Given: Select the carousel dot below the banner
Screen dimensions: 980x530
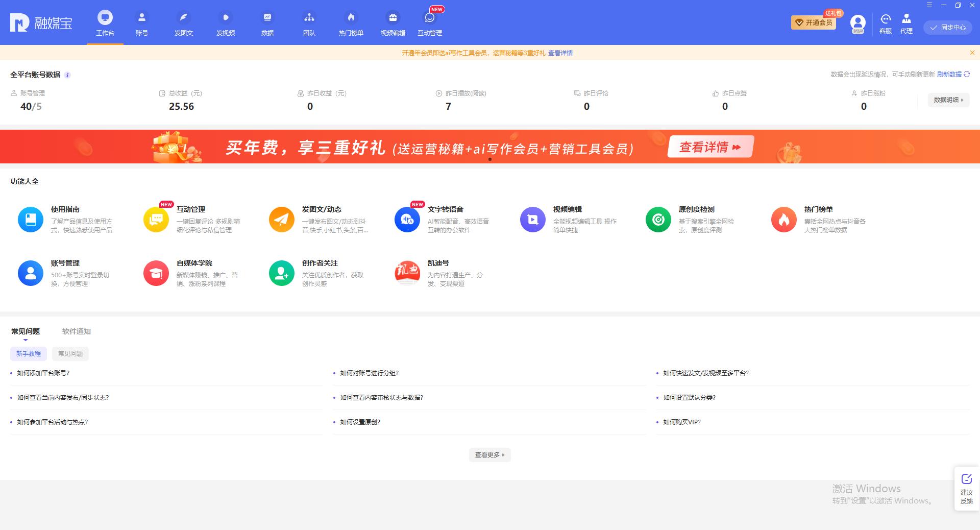Looking at the screenshot, I should pos(489,160).
